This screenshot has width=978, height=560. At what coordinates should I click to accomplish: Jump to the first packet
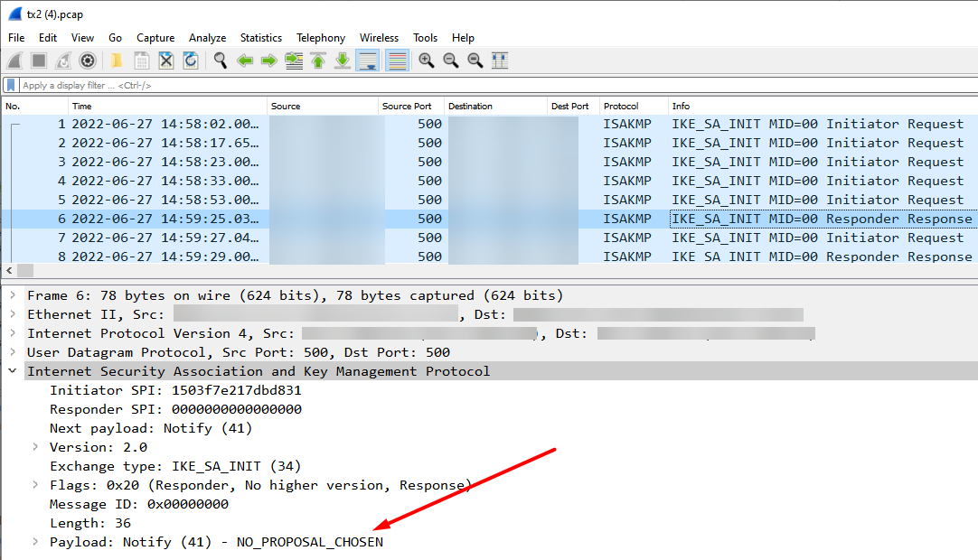[x=317, y=60]
